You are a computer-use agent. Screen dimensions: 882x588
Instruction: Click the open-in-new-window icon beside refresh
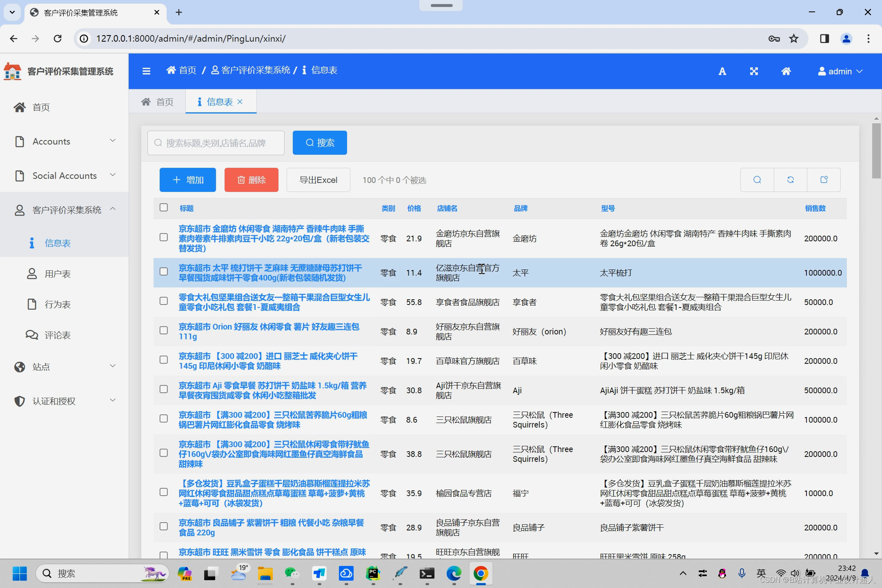824,180
